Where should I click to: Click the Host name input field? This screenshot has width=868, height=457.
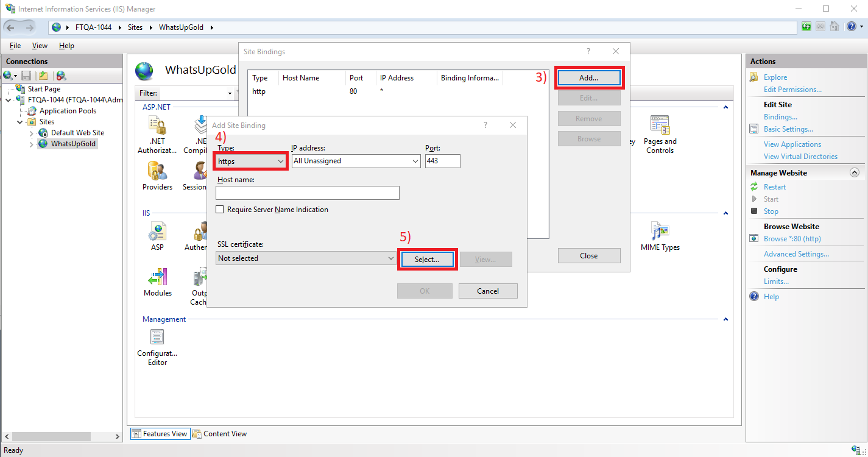[x=308, y=193]
